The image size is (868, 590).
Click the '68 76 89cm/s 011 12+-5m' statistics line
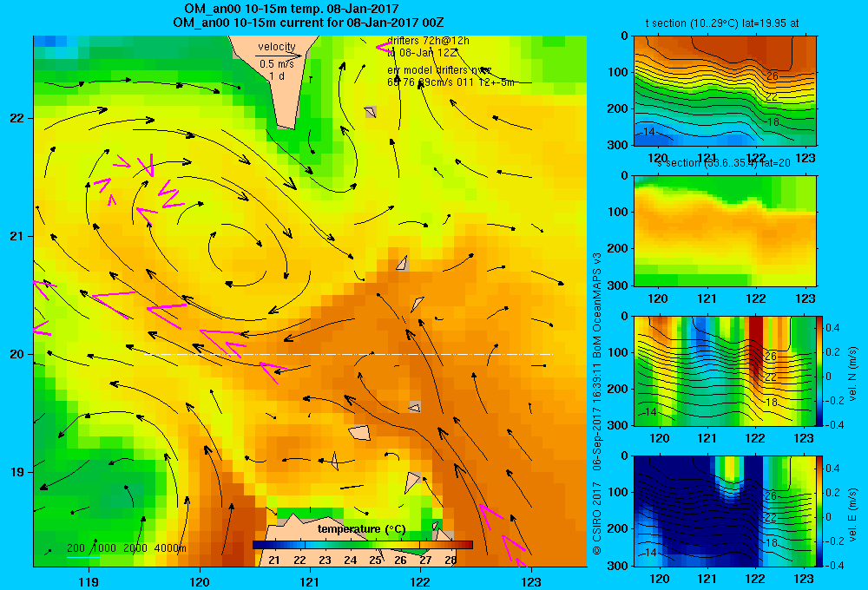[x=450, y=82]
